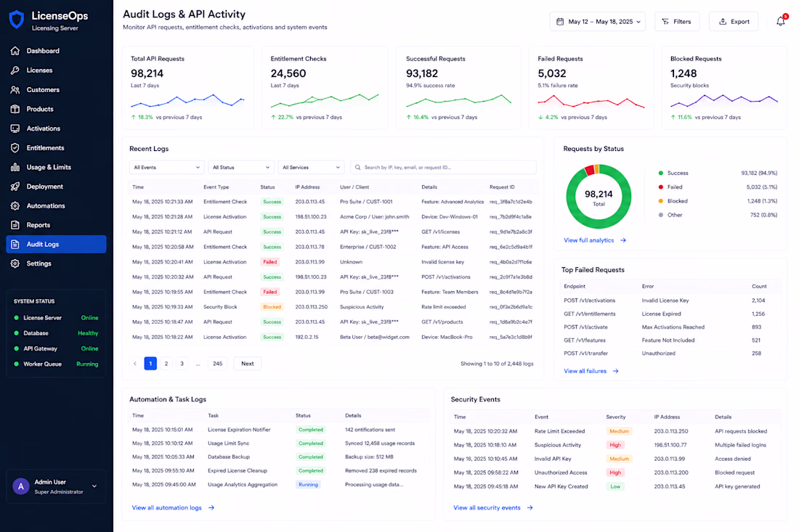
Task: Focus the search by IP, key, email field
Action: click(x=443, y=167)
